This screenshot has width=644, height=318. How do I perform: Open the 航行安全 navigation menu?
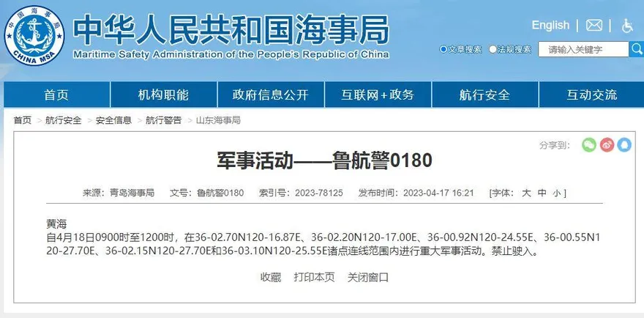tap(484, 95)
